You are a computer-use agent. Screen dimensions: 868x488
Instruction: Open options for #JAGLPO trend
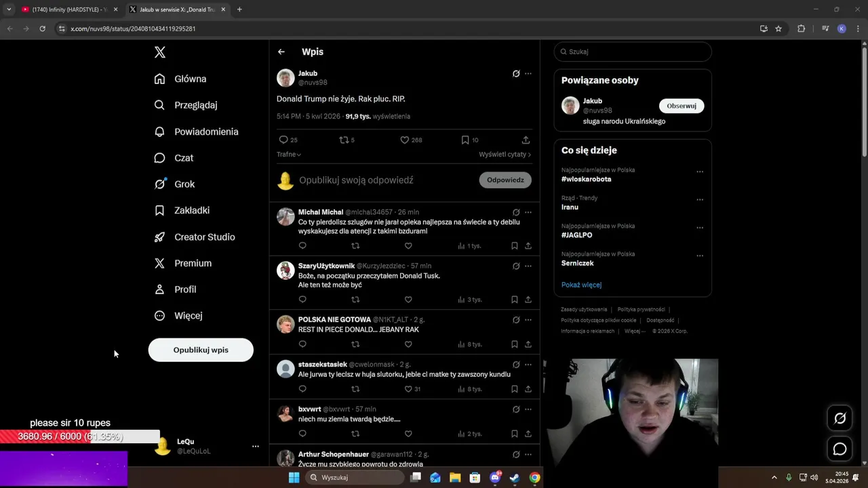(700, 228)
